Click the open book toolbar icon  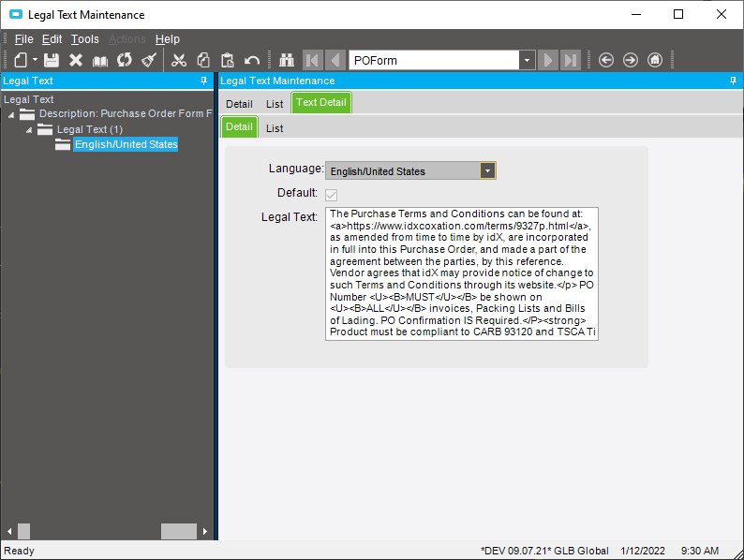point(100,61)
